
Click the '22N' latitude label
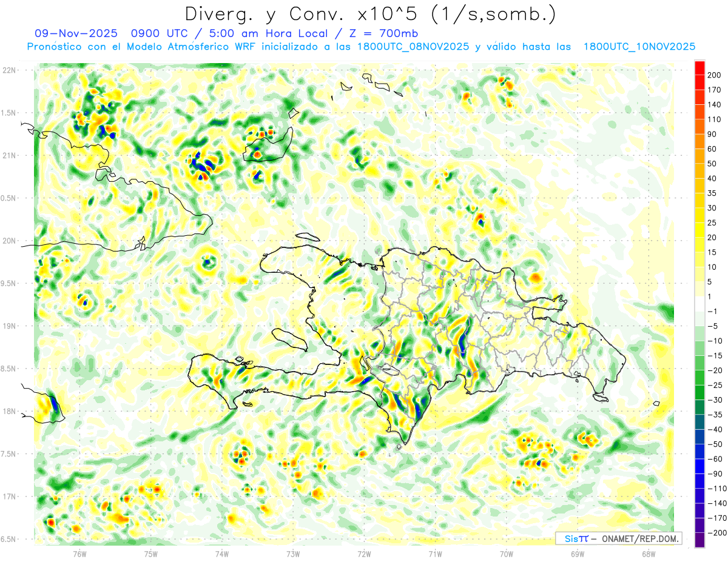point(9,70)
